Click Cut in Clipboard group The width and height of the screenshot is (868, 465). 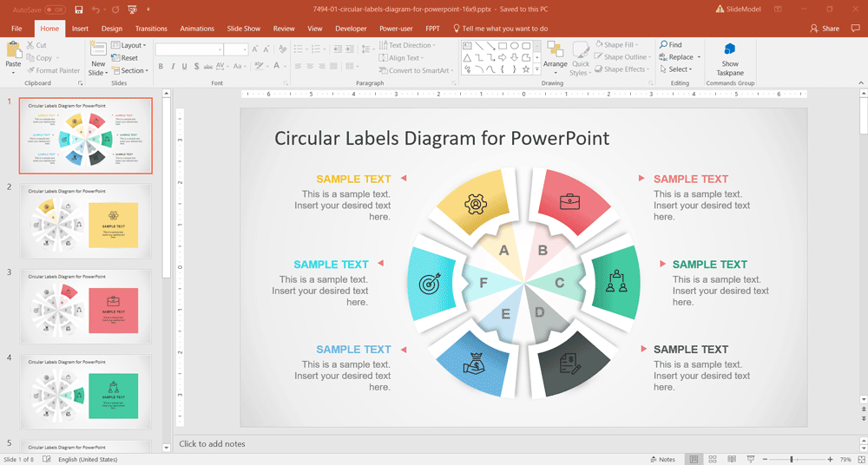36,45
